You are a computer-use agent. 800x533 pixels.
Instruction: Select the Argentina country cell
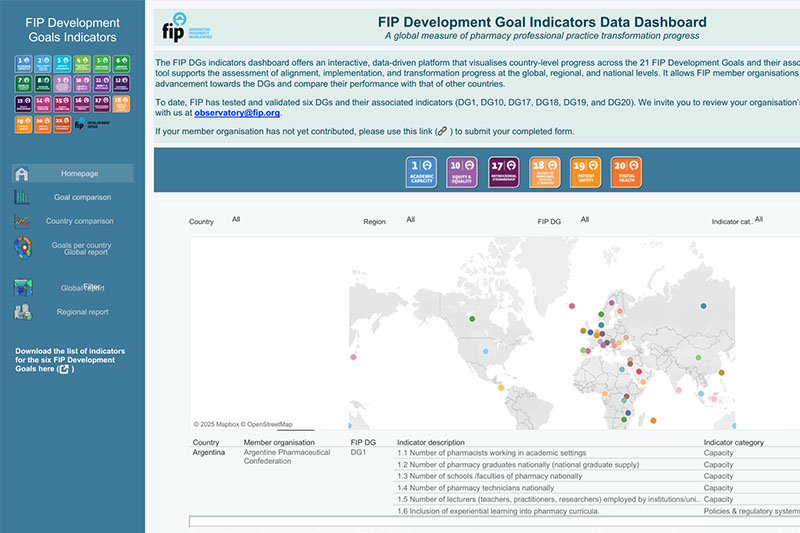click(209, 452)
